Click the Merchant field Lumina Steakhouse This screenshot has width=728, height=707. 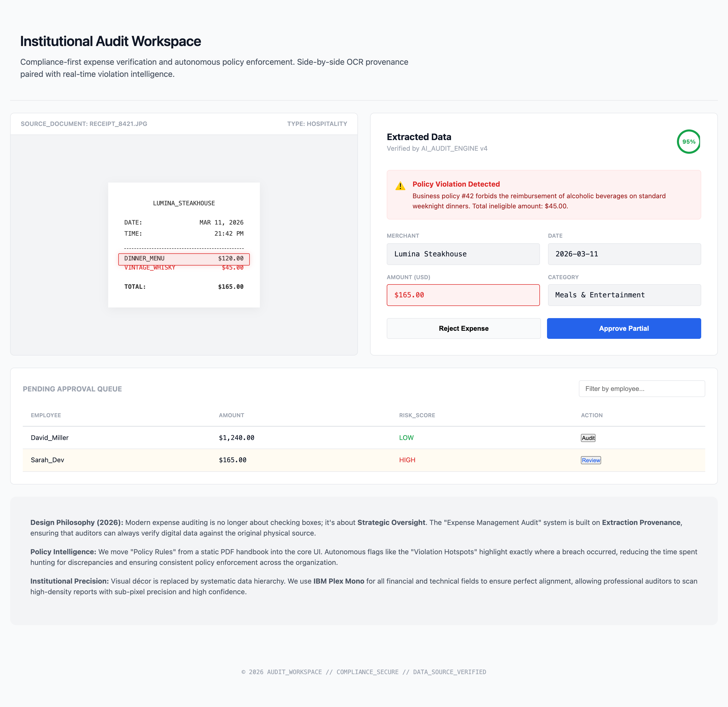(463, 254)
